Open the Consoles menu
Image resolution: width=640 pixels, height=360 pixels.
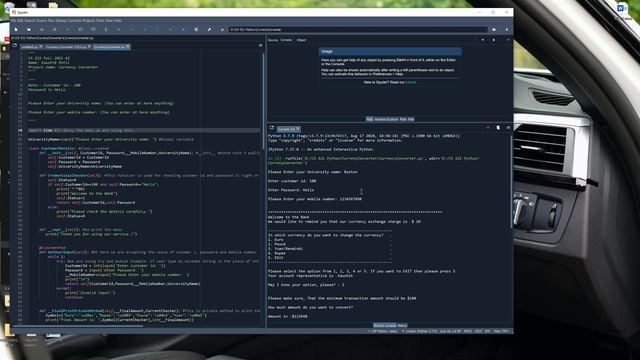74,20
